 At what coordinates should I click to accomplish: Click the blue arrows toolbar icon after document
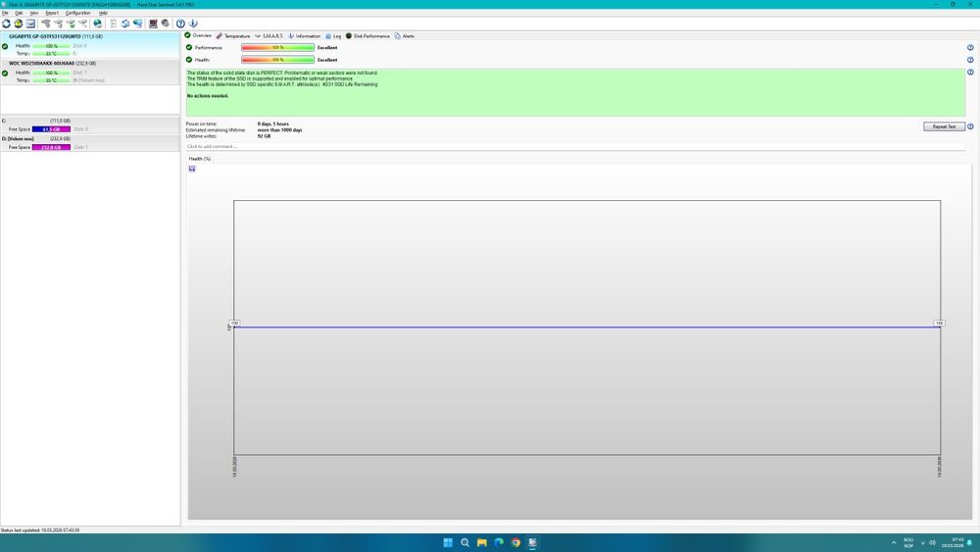coord(125,24)
